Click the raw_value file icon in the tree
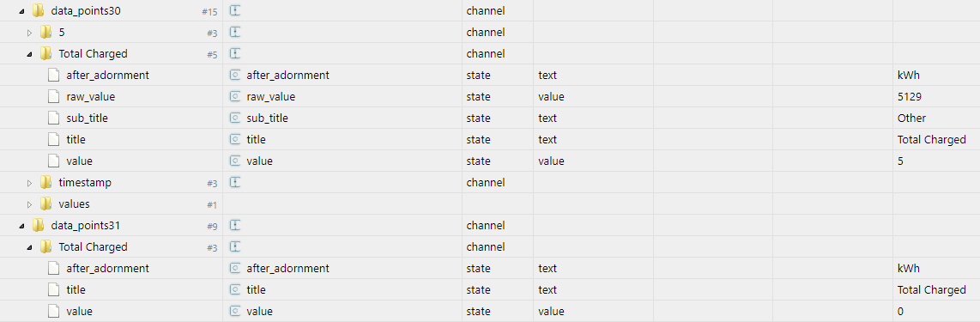This screenshot has width=980, height=322. point(54,97)
